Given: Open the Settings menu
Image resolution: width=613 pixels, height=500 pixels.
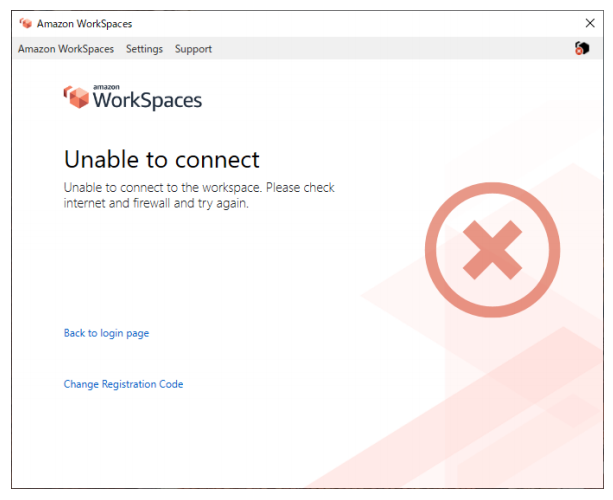Looking at the screenshot, I should (144, 49).
